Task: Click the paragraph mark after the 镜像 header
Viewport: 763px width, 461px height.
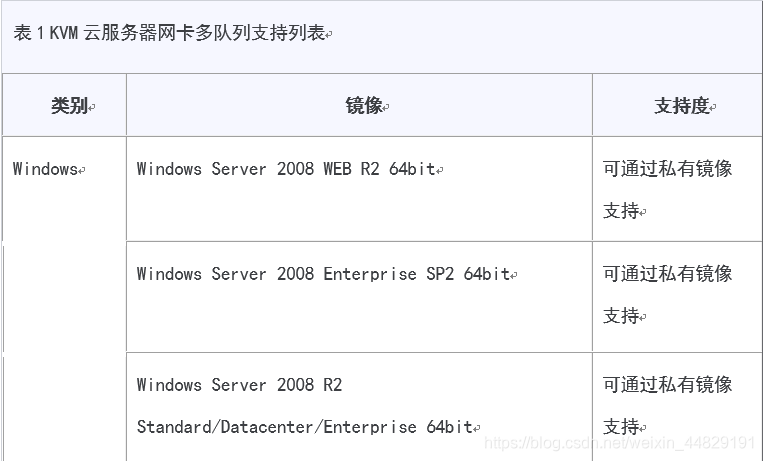Action: pos(386,108)
